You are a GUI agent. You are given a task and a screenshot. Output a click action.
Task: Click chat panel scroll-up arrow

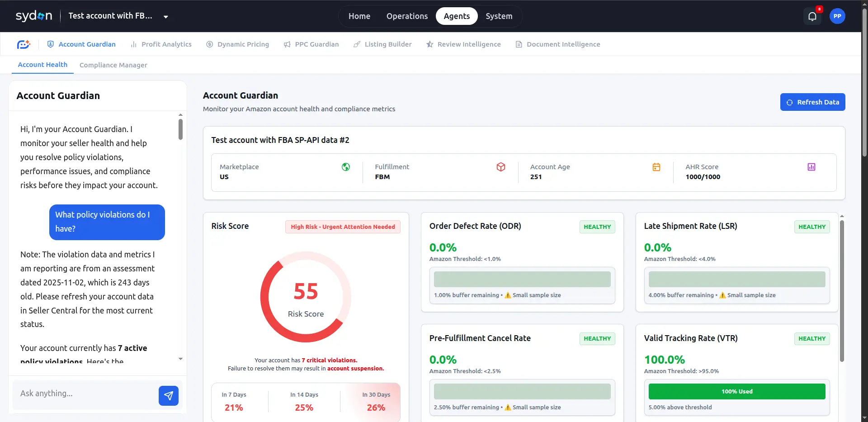coord(180,115)
